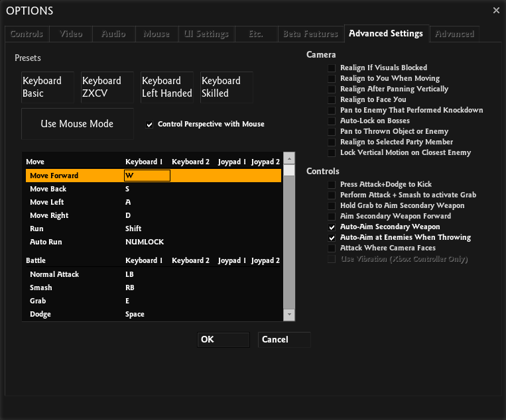The height and width of the screenshot is (420, 506).
Task: Open the Audio tab
Action: coord(113,34)
